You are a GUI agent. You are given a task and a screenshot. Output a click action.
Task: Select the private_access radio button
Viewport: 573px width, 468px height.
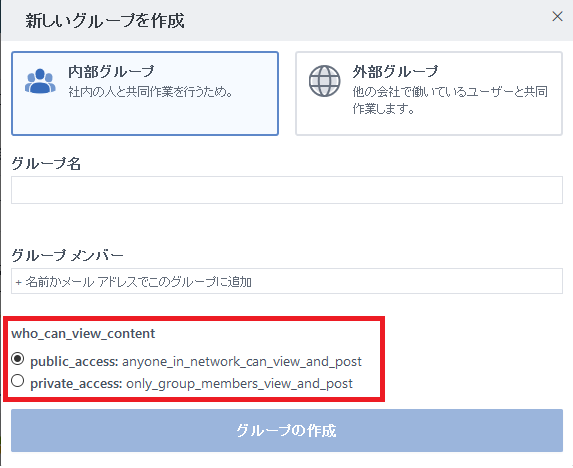point(17,381)
